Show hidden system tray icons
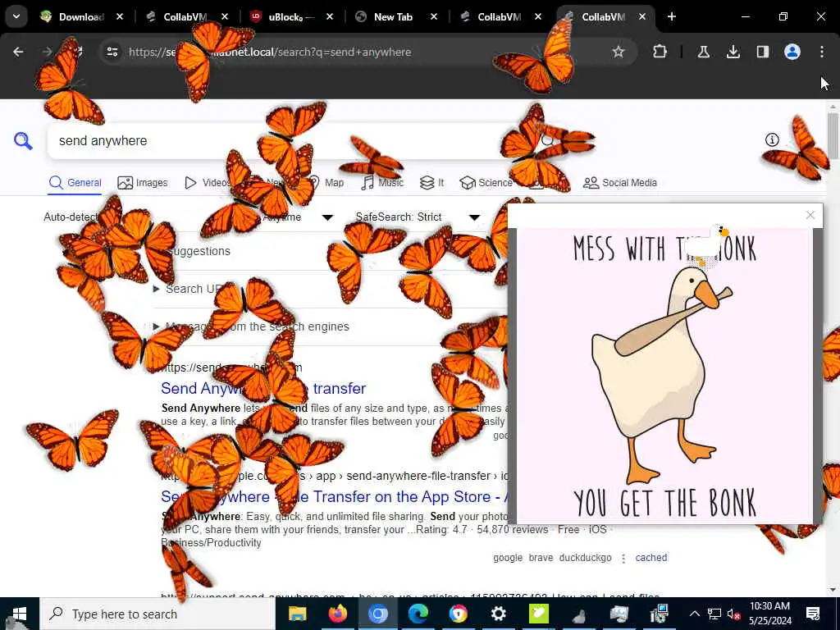 [694, 614]
